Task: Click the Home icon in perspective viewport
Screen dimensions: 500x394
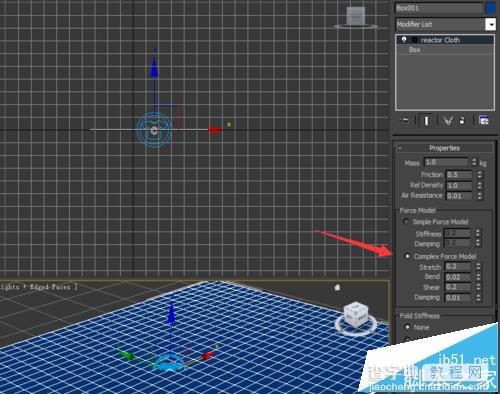Action: pos(337,287)
